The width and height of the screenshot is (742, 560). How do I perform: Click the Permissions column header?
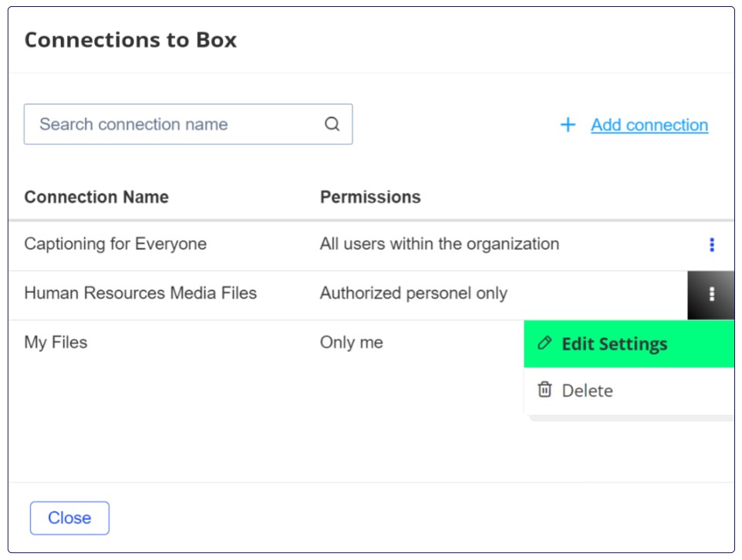(371, 197)
